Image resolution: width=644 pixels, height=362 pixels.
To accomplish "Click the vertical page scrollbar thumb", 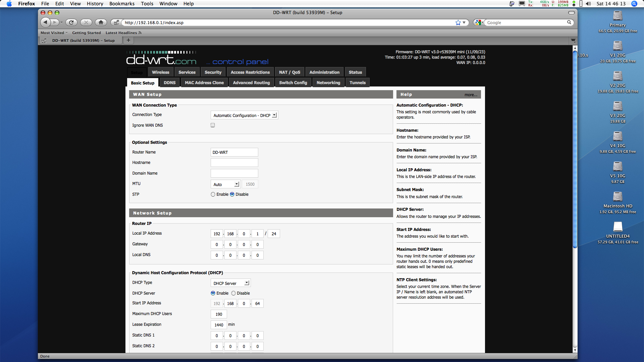I will coord(575,149).
